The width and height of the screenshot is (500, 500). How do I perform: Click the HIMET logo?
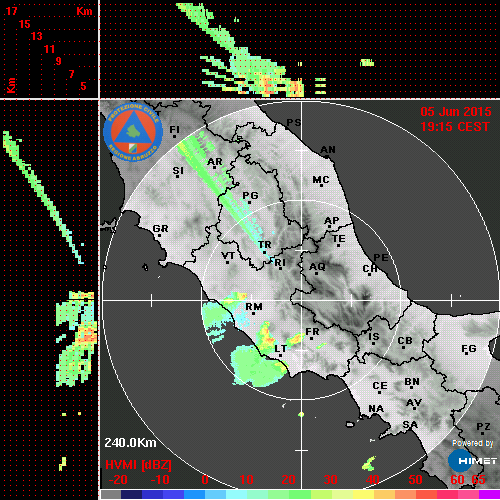click(x=473, y=461)
